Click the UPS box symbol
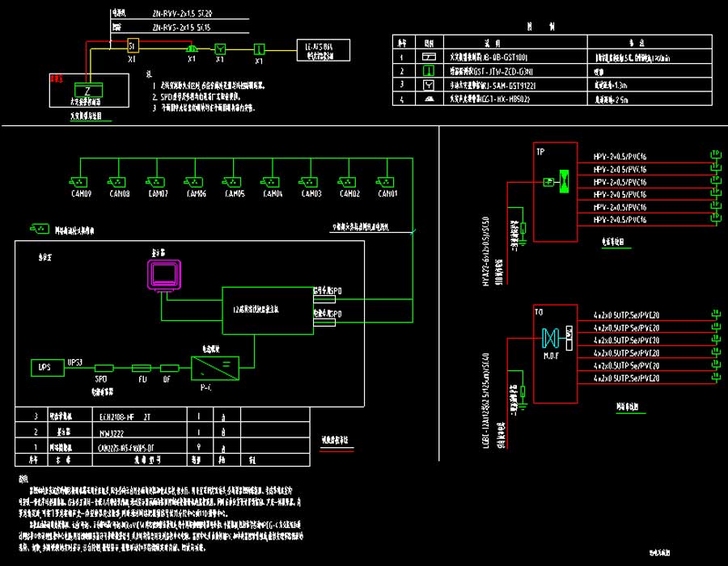Screen dimensions: 728x566 coord(44,366)
